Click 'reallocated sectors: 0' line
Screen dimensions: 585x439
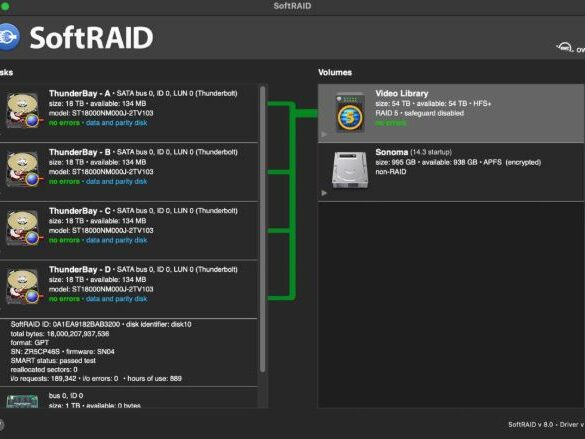pos(44,370)
